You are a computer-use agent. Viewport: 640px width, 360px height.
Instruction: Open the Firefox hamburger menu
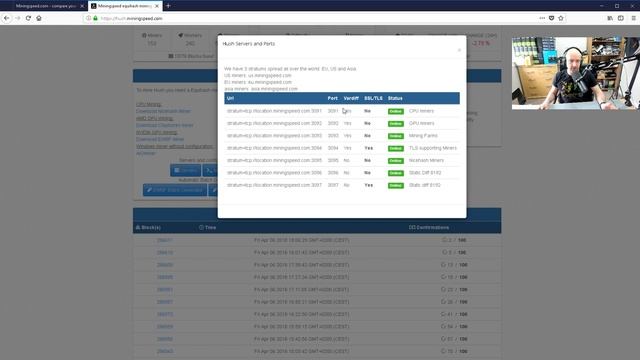[633, 18]
